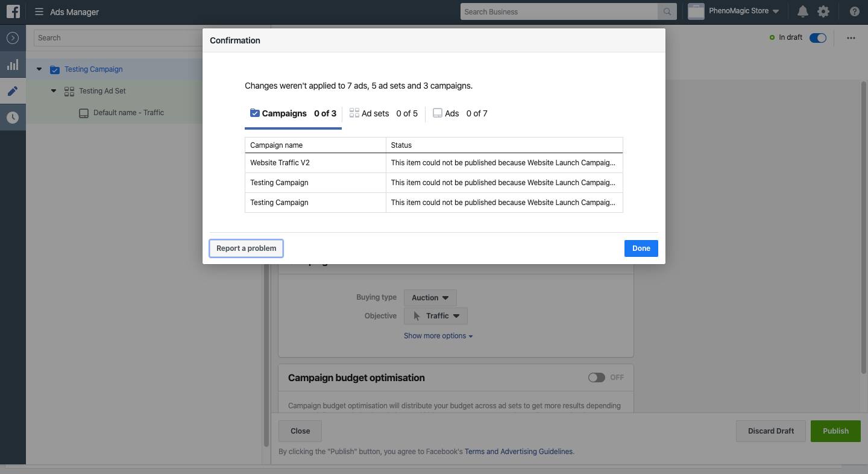The image size is (868, 474).
Task: Click the Default name - Traffic ad icon
Action: click(84, 113)
